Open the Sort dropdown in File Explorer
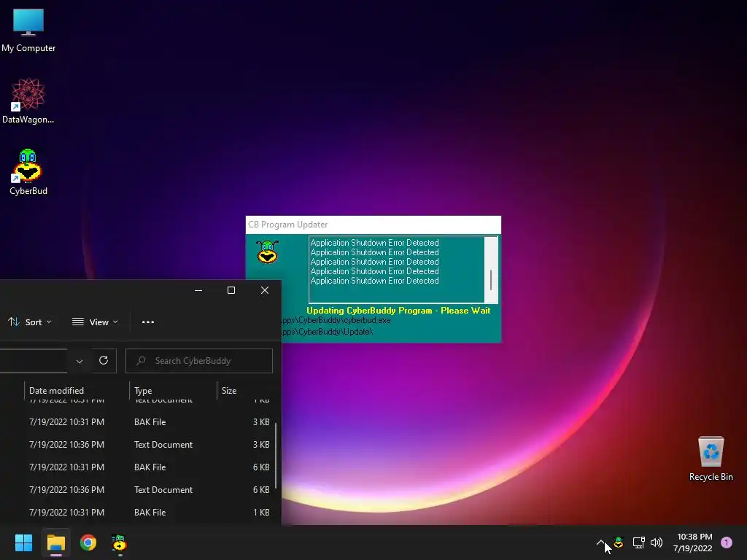 point(29,322)
